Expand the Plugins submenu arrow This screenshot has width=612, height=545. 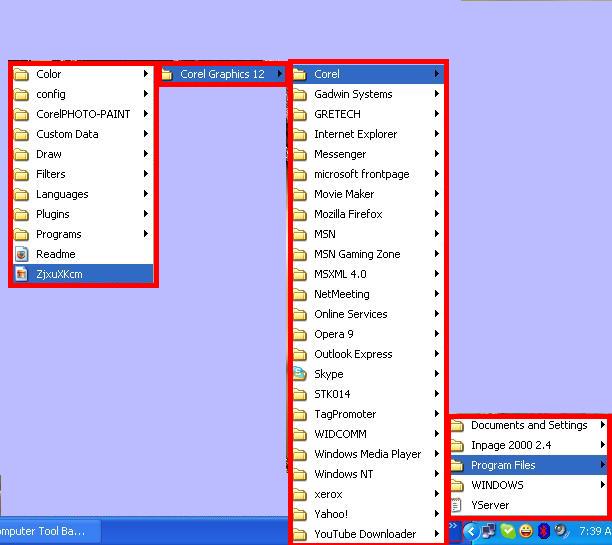point(146,214)
